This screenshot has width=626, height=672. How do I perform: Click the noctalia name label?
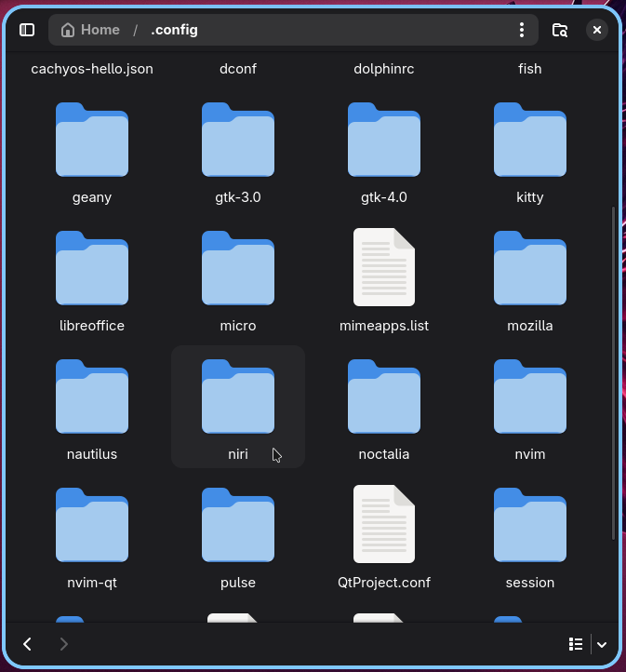[x=384, y=454]
